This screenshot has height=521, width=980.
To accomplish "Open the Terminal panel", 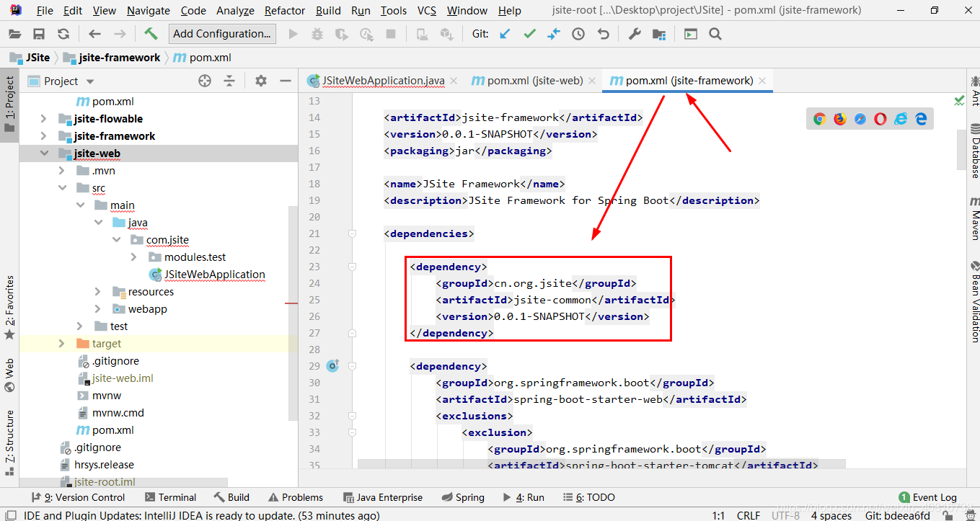I will tap(170, 497).
